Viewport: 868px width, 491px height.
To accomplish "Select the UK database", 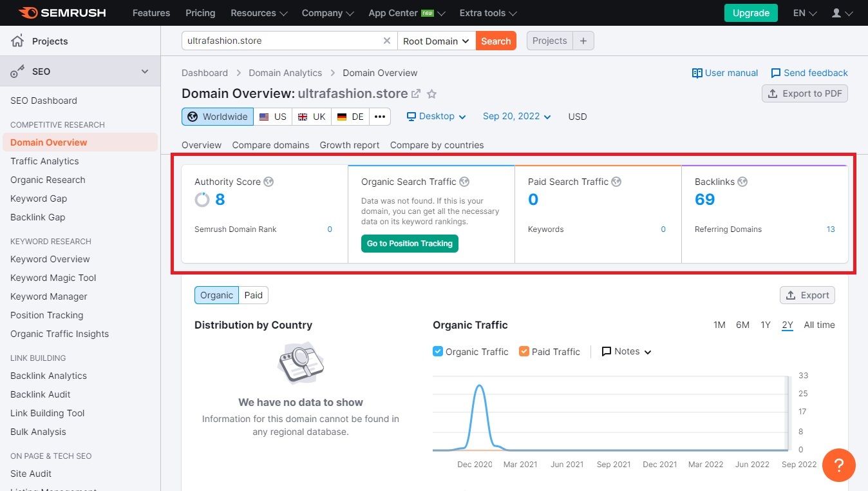I will tap(312, 117).
